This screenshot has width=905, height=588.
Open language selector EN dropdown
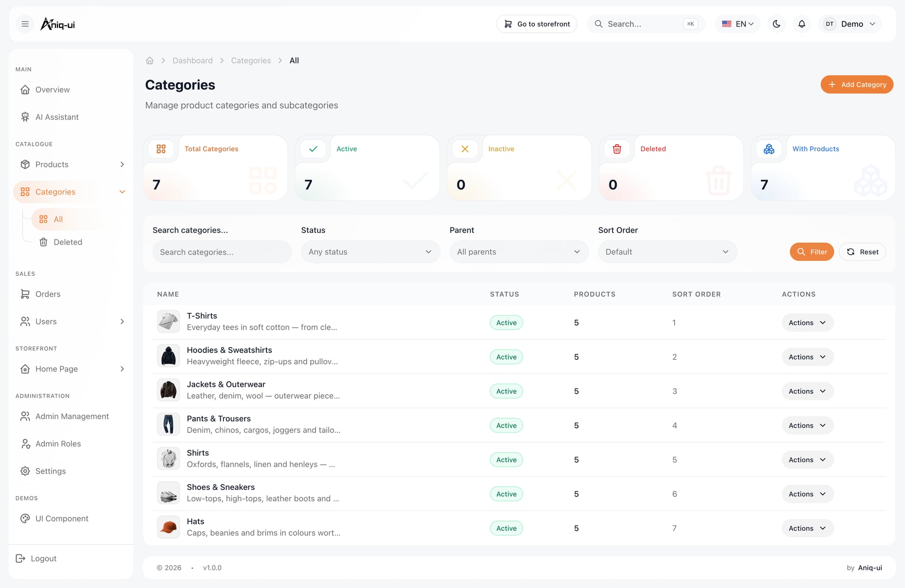pos(738,24)
